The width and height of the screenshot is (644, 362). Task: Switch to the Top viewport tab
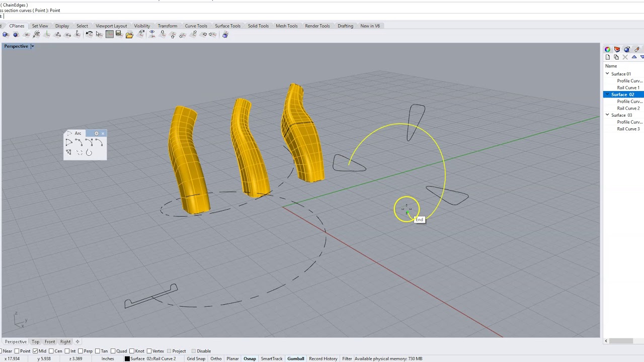[35, 342]
